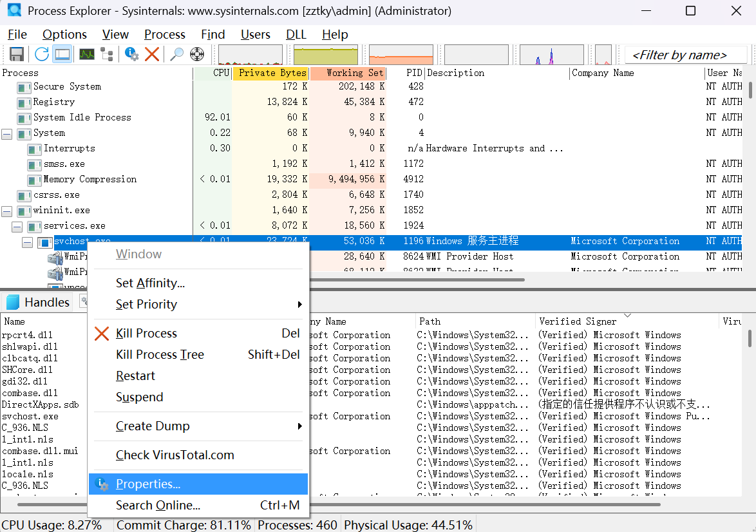Click the crosshair Find Window's Process icon
The width and height of the screenshot is (756, 532).
click(196, 54)
